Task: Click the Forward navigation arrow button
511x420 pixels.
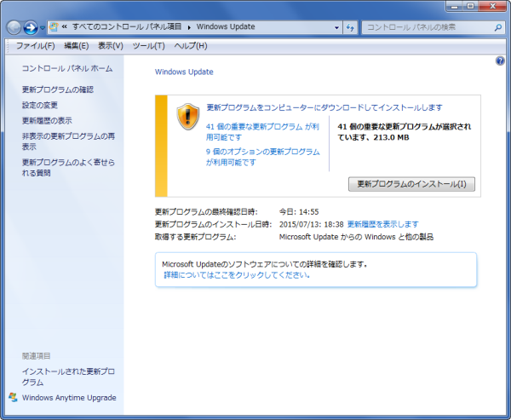Action: click(x=31, y=27)
